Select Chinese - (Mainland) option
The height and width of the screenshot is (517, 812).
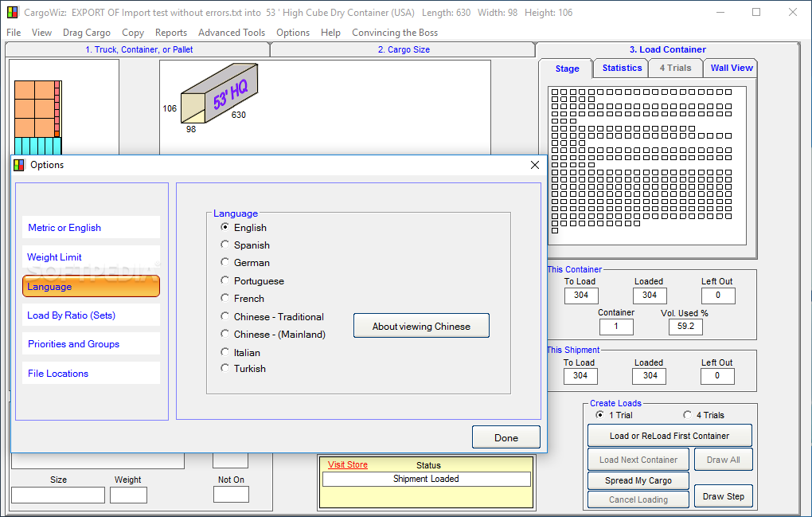coord(273,334)
